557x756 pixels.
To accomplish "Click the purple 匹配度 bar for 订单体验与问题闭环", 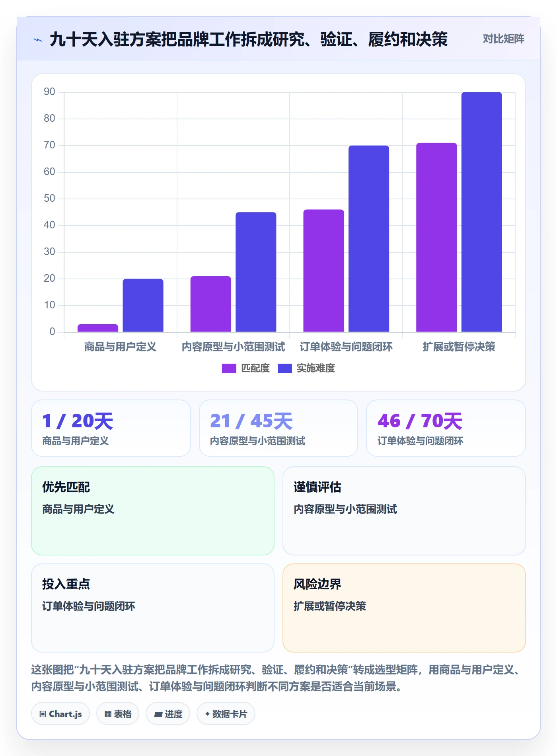I will (x=323, y=271).
